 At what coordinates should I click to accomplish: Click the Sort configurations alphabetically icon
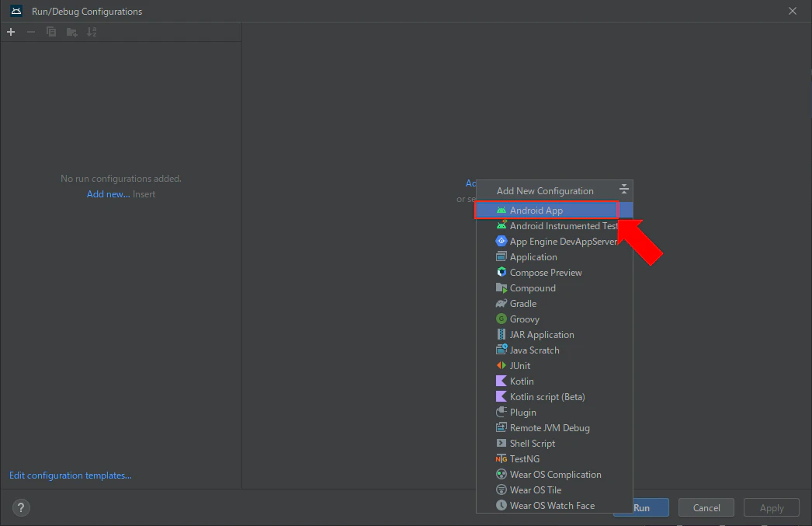click(x=92, y=32)
